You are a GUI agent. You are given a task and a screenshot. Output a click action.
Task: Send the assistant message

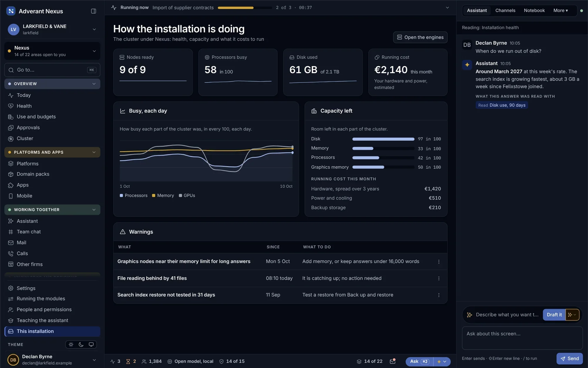point(569,359)
